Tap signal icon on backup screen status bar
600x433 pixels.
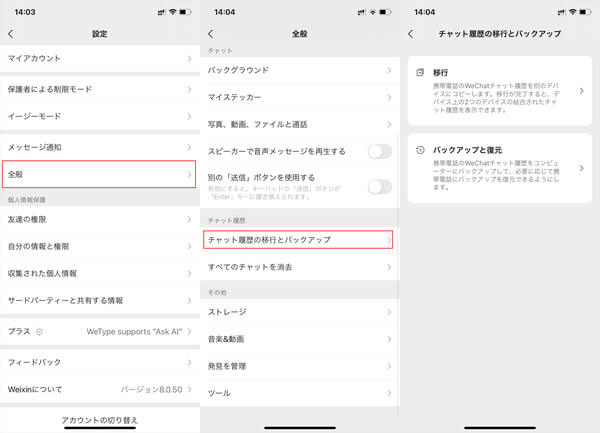(561, 12)
